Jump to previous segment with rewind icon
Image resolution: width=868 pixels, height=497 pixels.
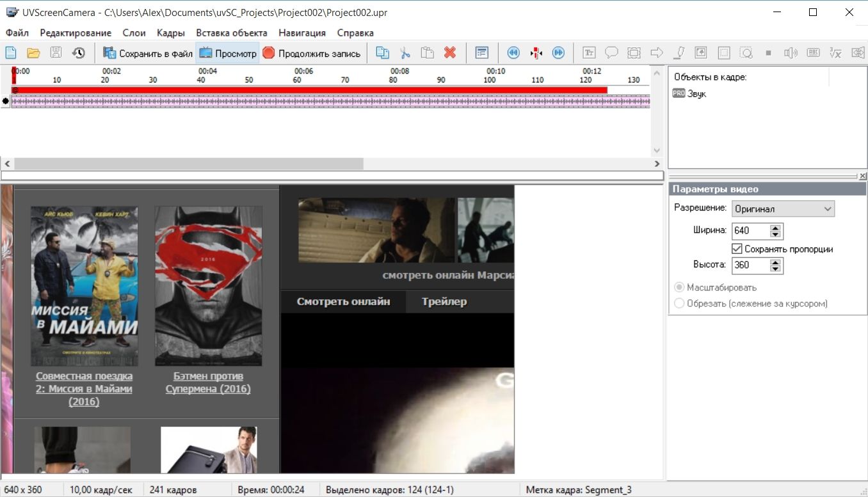tap(513, 53)
